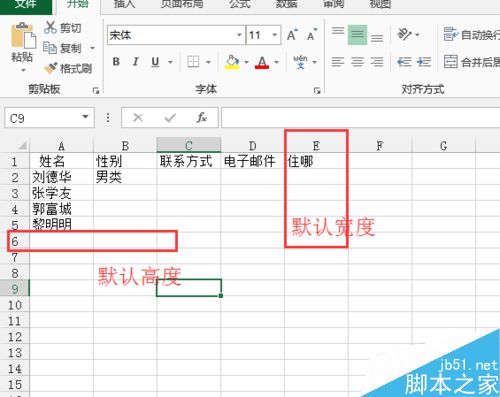500x397 pixels.
Task: Click cell containing 联系方式
Action: [x=189, y=161]
